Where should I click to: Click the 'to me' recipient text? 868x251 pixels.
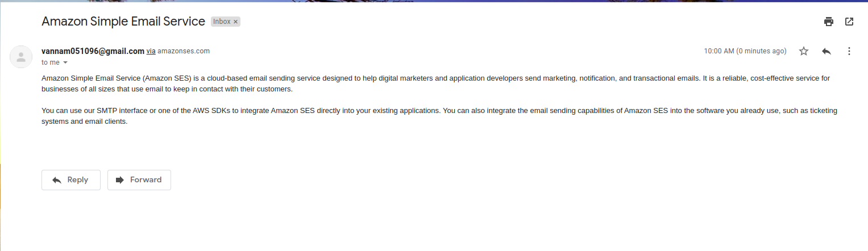(x=51, y=62)
